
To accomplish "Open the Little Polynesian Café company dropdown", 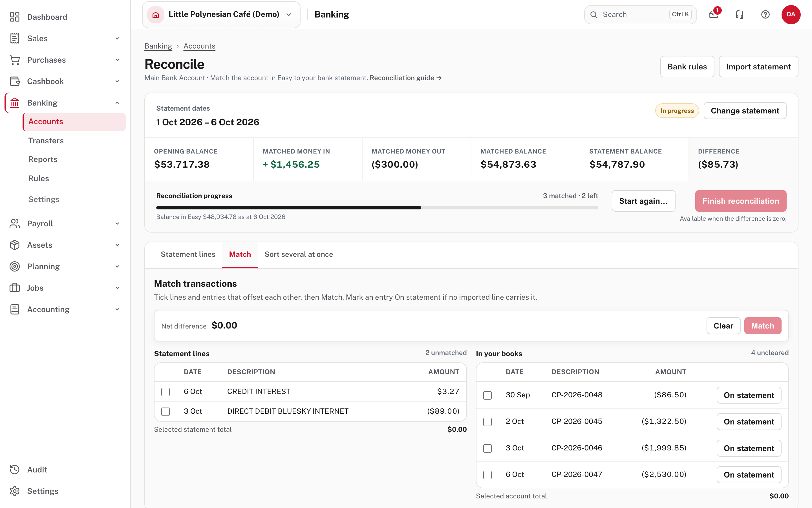I will [x=221, y=14].
